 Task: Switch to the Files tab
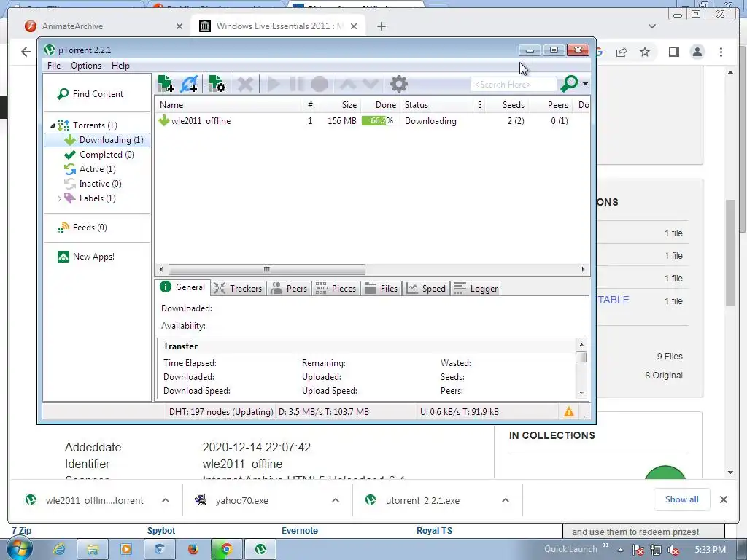tap(381, 289)
